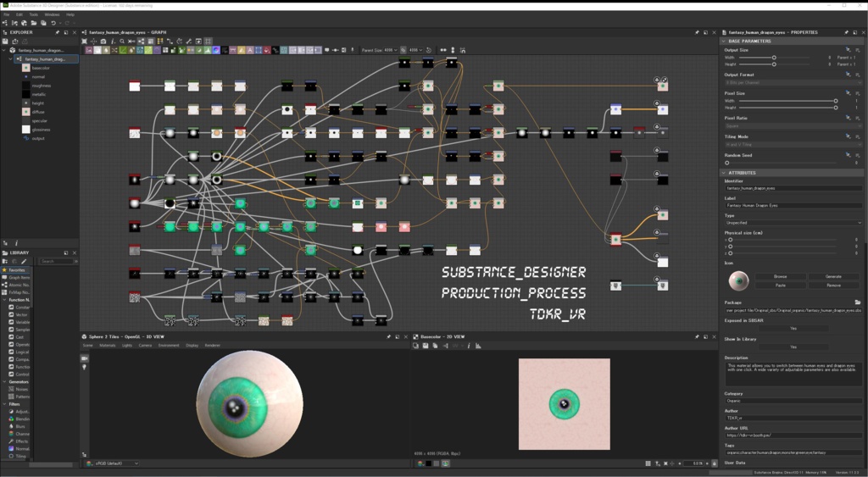The image size is (868, 477).
Task: Collapse the fantasy_human_dragon package tree node
Action: click(x=4, y=50)
